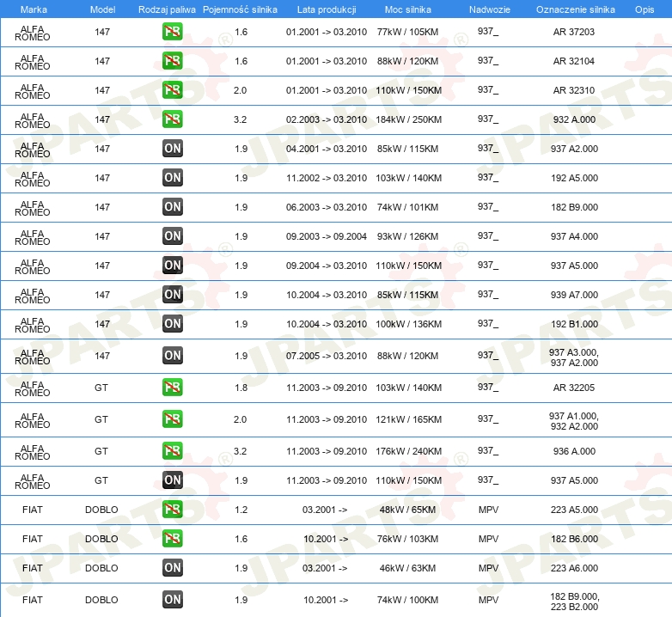
Task: Click the petrol icon in the AR 32104 row
Action: (172, 61)
